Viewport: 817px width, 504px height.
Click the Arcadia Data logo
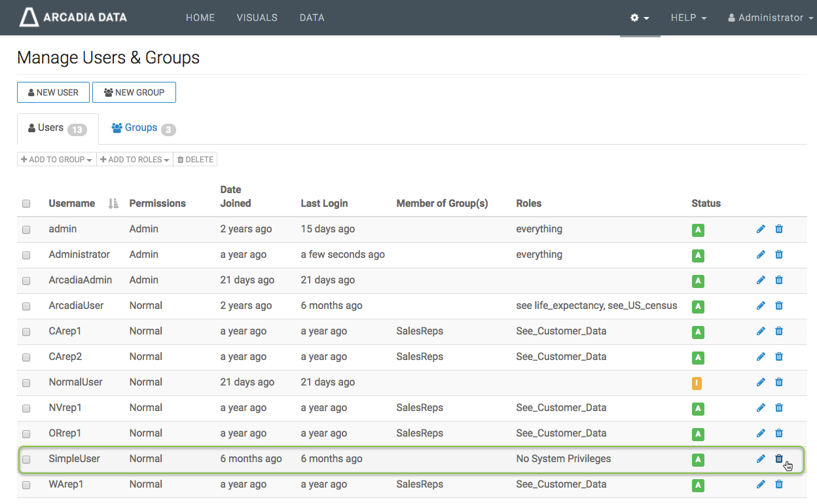coord(73,18)
